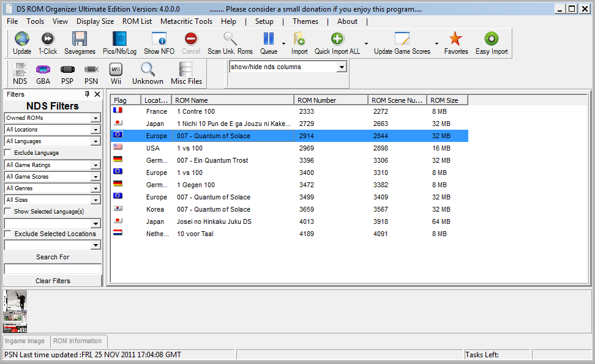Screen dimensions: 595x364
Task: Open the Help menu
Action: click(228, 21)
